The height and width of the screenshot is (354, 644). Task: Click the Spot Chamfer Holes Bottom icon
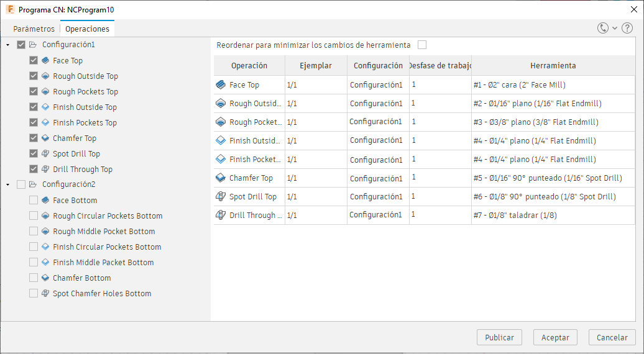coord(45,293)
